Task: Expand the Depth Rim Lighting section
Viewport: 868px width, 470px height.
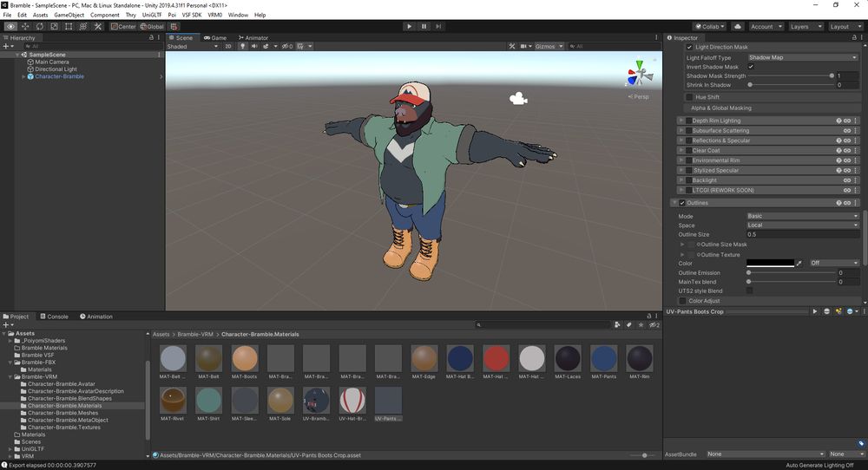Action: click(680, 121)
